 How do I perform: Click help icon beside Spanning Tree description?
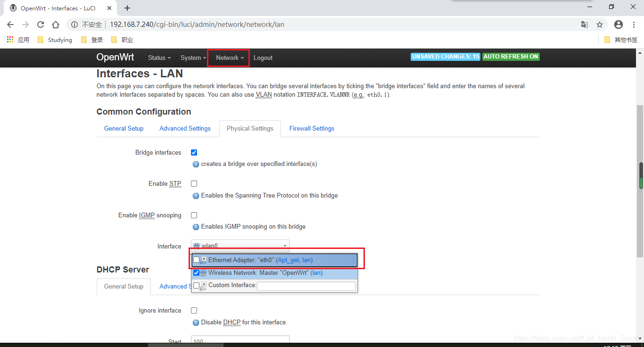click(196, 196)
